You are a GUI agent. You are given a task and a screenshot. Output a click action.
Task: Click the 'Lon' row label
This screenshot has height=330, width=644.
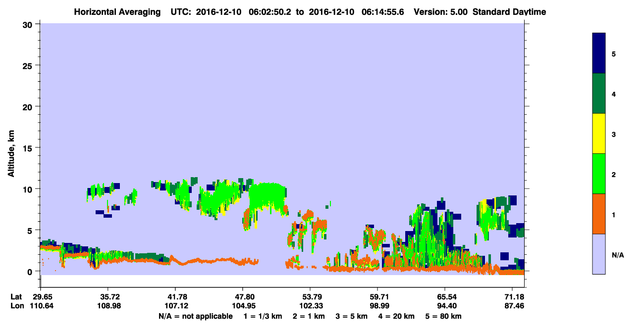[x=17, y=306]
